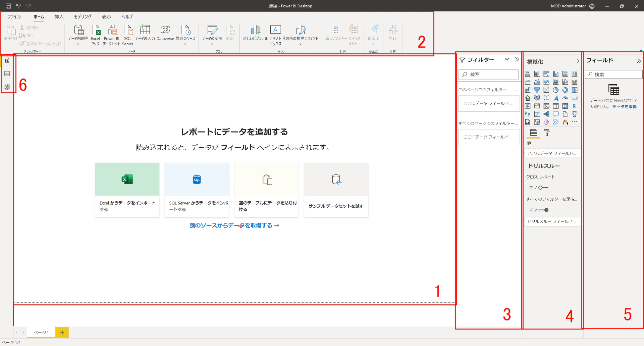
Task: Choose the matrix visual
Action: click(565, 106)
